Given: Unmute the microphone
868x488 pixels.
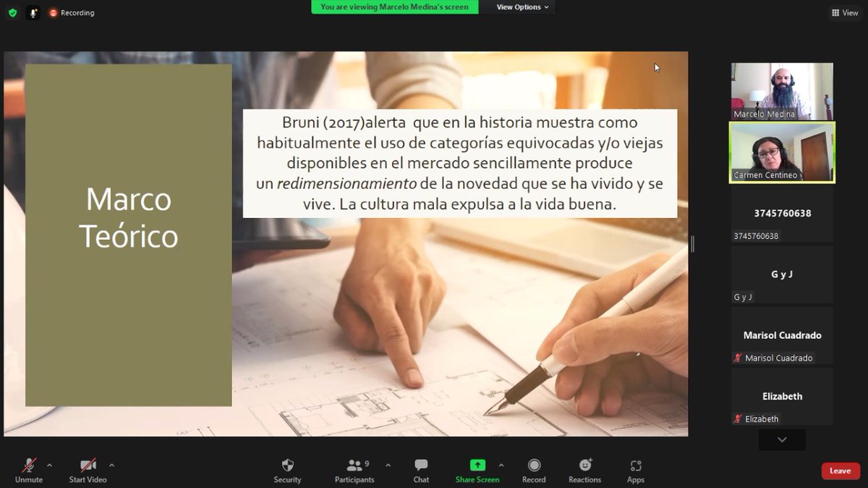Looking at the screenshot, I should [29, 471].
